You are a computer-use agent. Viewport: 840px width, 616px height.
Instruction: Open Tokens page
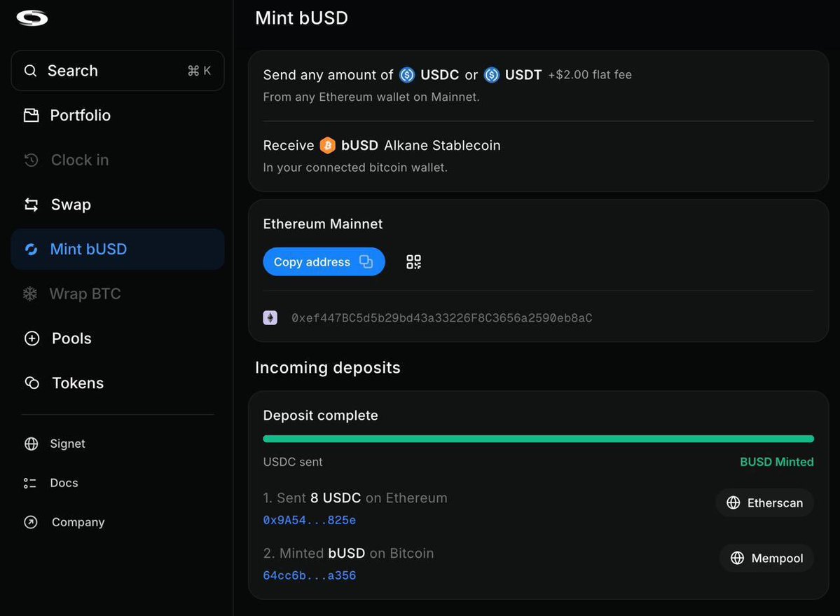pos(117,383)
